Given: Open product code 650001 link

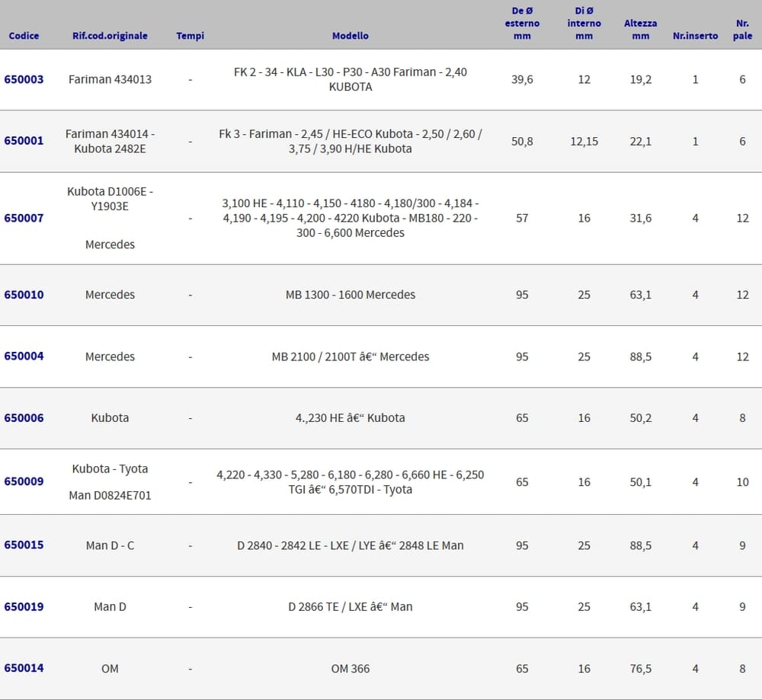Looking at the screenshot, I should (x=24, y=141).
